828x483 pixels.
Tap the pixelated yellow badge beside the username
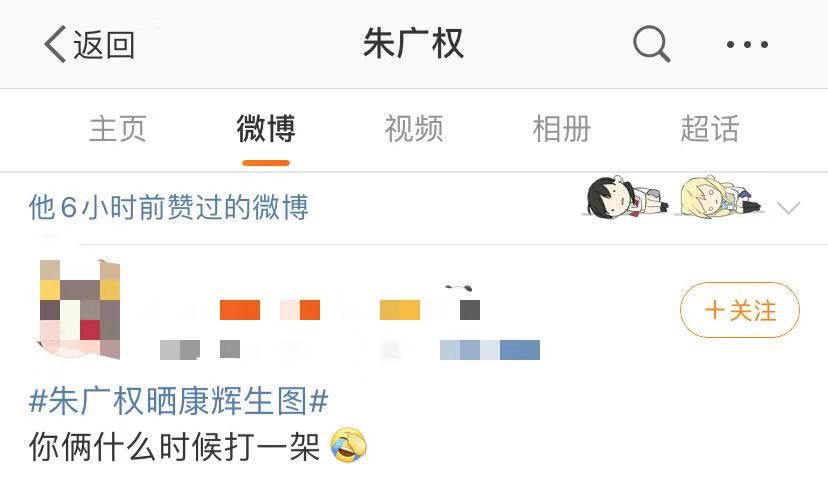(x=400, y=310)
